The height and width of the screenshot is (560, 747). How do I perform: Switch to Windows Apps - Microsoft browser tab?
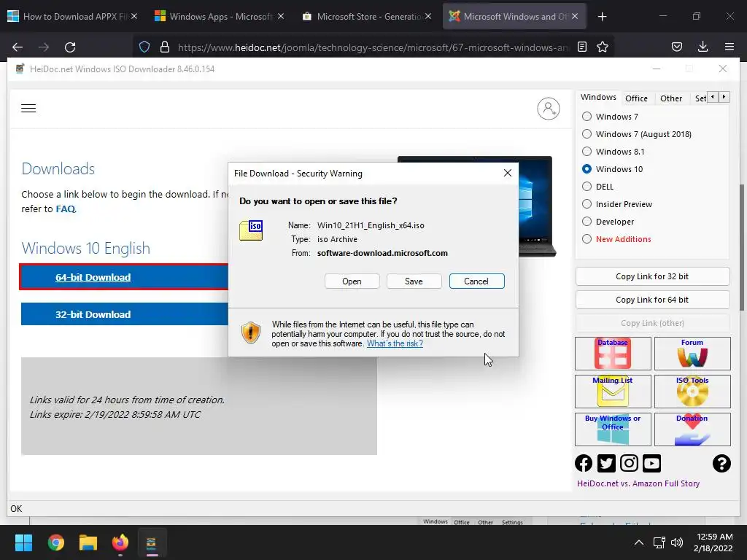[x=220, y=17]
